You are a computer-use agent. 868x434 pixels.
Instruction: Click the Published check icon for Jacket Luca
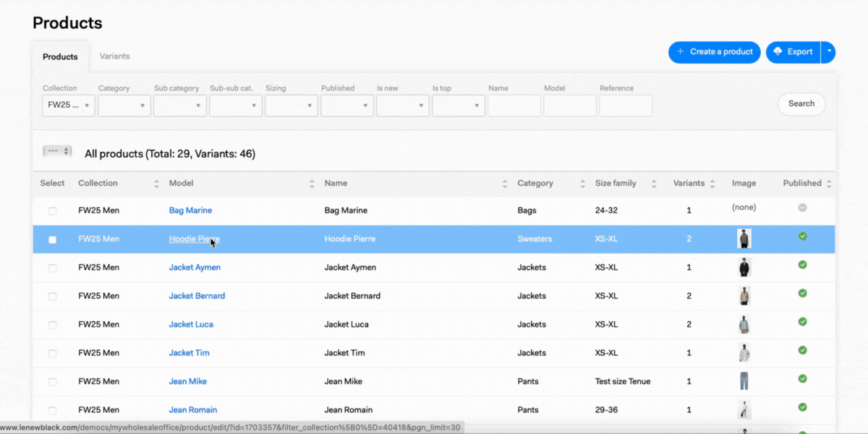[x=802, y=322]
